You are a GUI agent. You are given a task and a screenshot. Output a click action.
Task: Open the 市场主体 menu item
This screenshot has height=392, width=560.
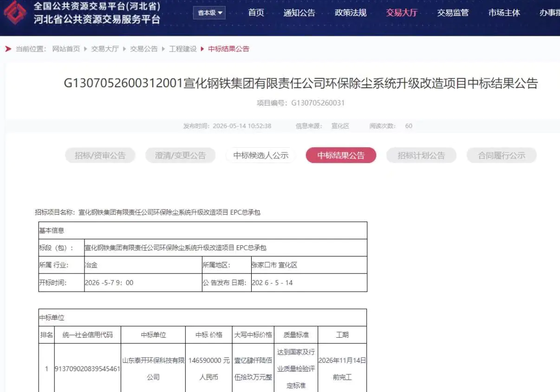[x=504, y=13]
